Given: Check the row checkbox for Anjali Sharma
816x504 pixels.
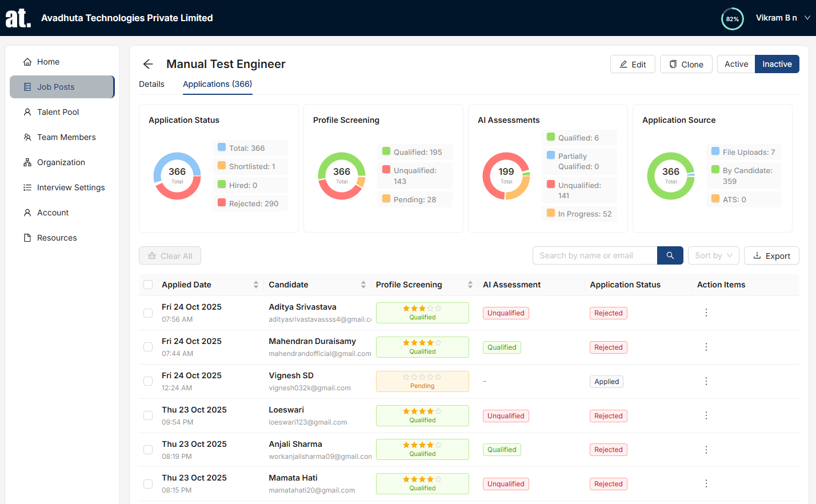Looking at the screenshot, I should [x=148, y=450].
